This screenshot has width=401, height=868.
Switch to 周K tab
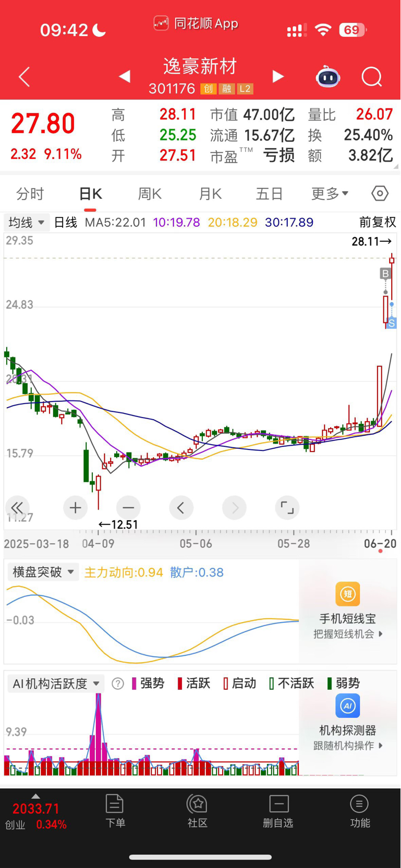coord(150,194)
